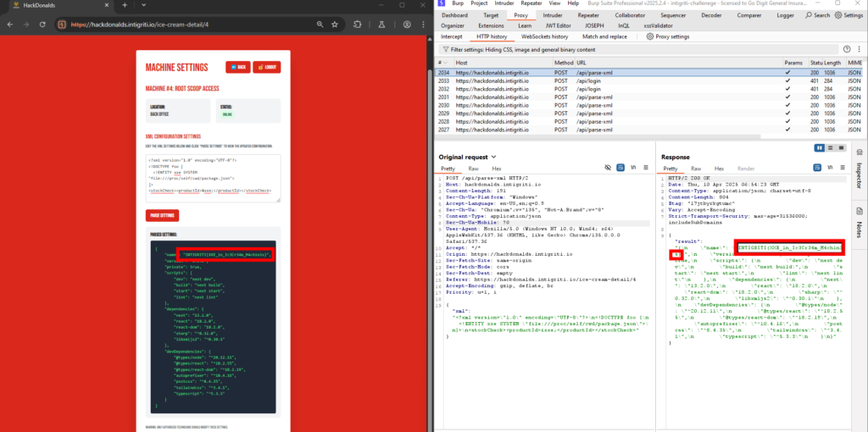Bookmark this page with star icon

click(335, 25)
